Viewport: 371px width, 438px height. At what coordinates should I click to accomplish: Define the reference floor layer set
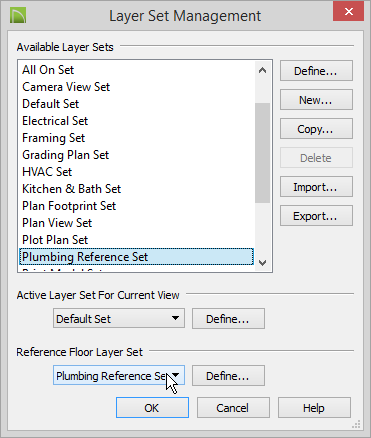(x=228, y=376)
